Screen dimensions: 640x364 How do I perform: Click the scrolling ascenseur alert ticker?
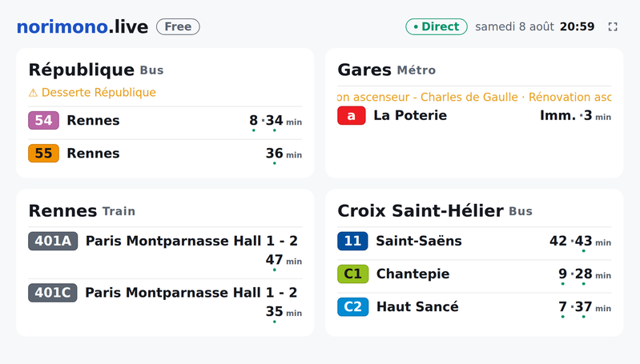[x=474, y=97]
